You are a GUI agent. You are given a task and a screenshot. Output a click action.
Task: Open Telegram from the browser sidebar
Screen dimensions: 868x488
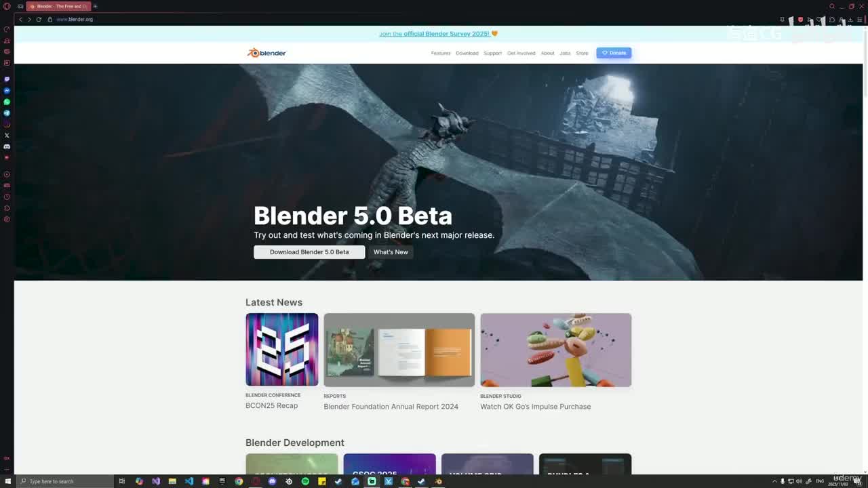click(x=7, y=113)
